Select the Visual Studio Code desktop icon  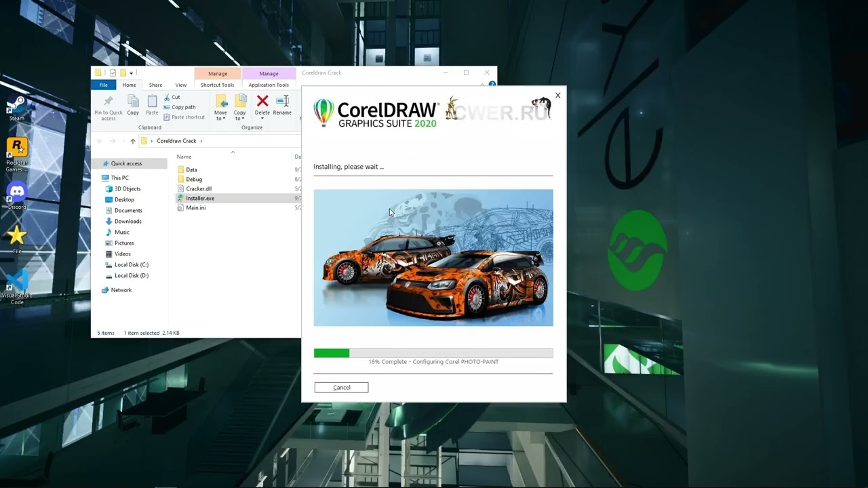pyautogui.click(x=17, y=287)
